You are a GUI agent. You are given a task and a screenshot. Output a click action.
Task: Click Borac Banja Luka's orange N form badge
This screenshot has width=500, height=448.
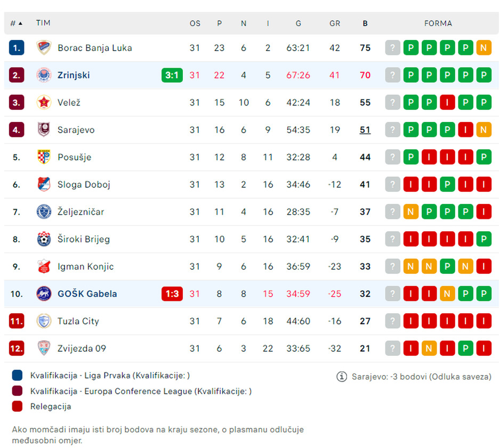pos(483,48)
